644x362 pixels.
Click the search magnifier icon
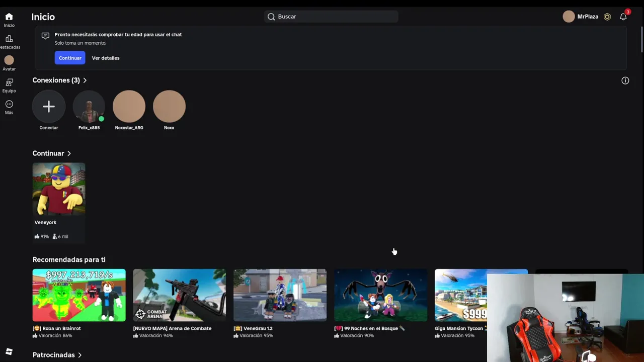(271, 17)
